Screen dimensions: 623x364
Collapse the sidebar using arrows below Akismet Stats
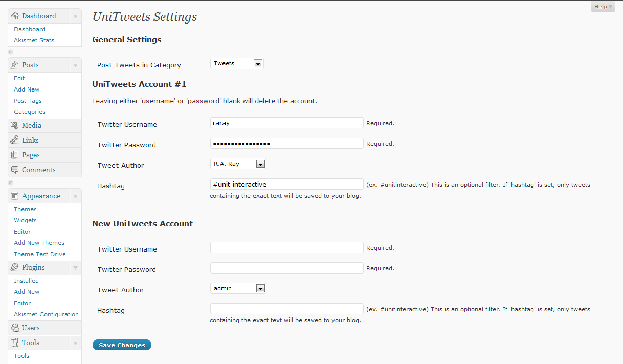coord(10,52)
